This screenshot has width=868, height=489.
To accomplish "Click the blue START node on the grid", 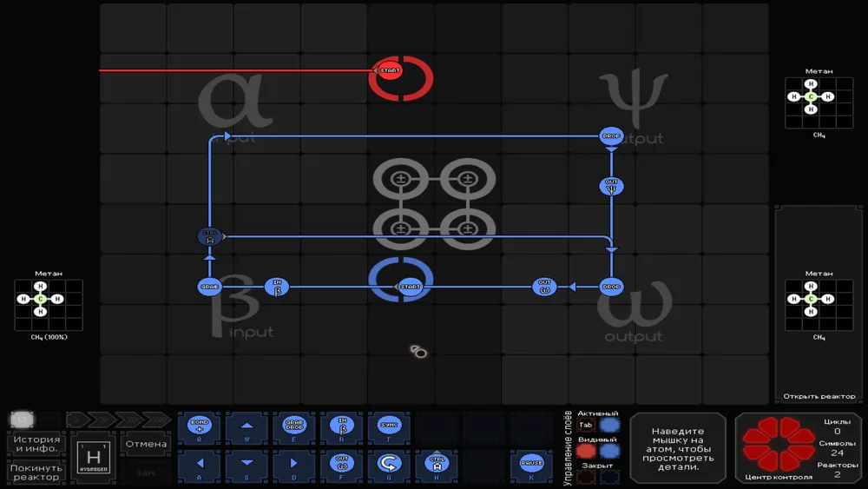I will (x=410, y=287).
